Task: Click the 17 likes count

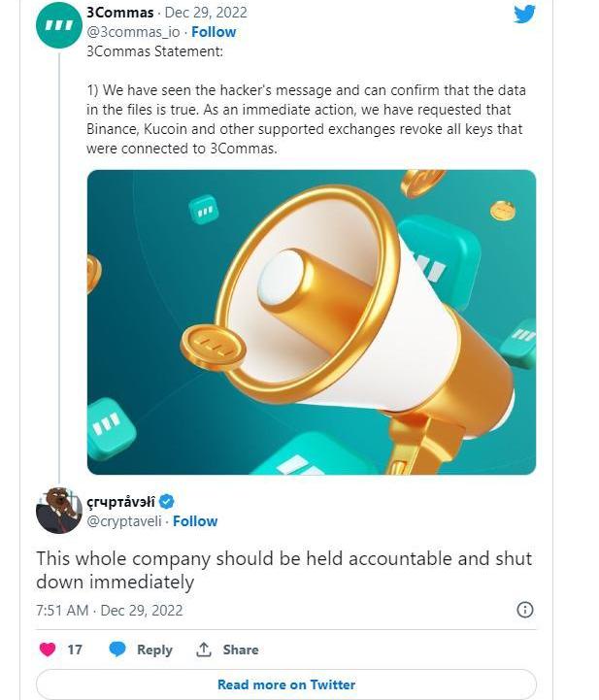Action: point(75,650)
